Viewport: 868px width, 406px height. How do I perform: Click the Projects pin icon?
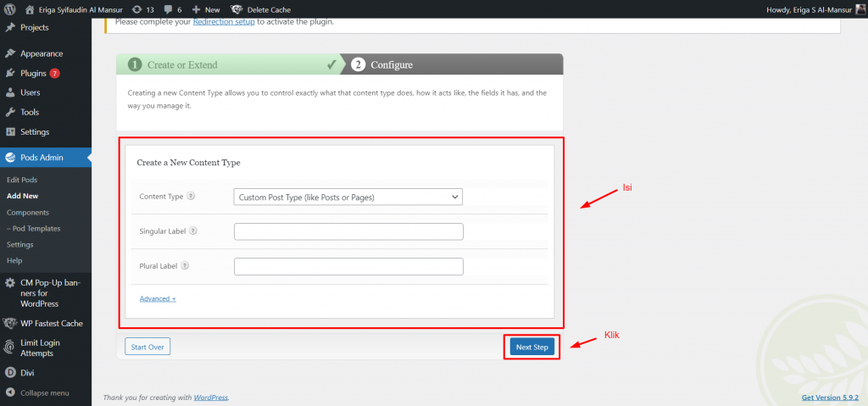[10, 28]
